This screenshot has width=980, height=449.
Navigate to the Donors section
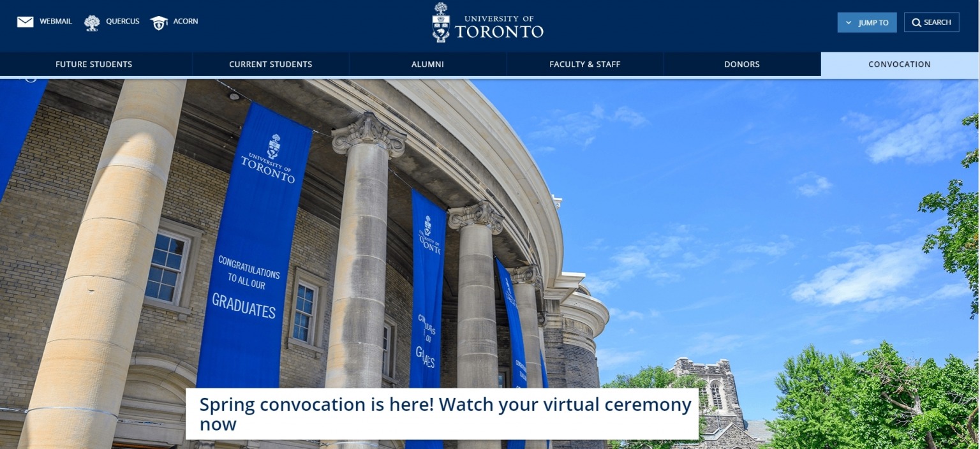click(741, 64)
